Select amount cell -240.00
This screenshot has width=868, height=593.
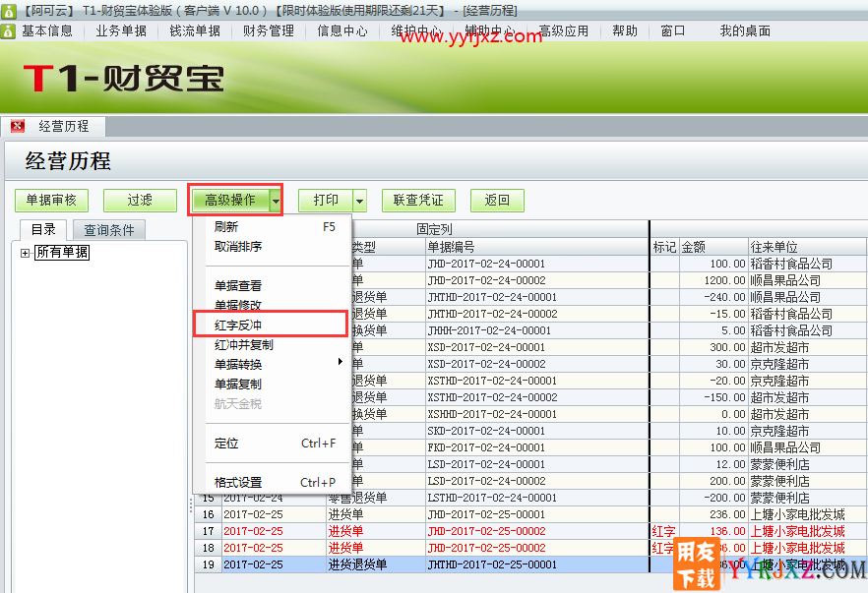click(713, 297)
